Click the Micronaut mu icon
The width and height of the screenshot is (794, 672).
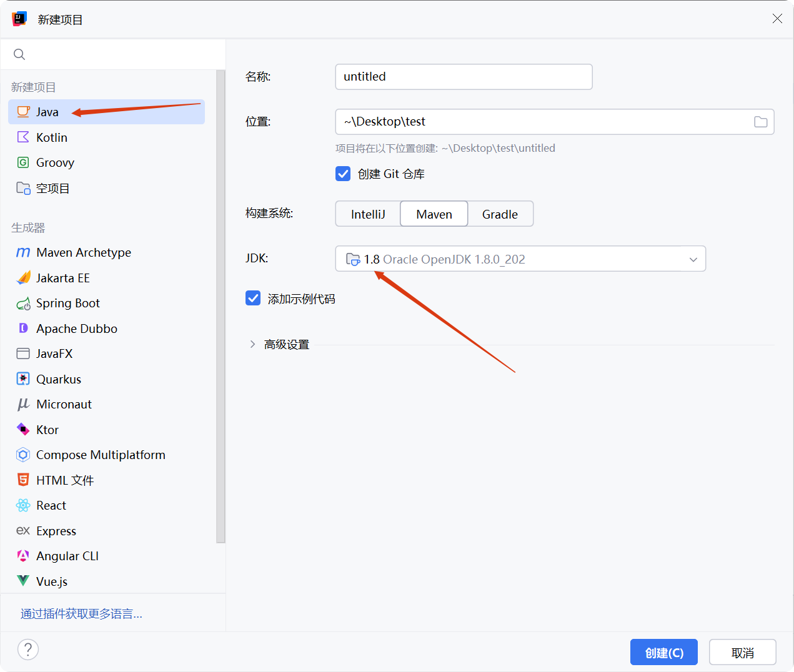(x=23, y=404)
